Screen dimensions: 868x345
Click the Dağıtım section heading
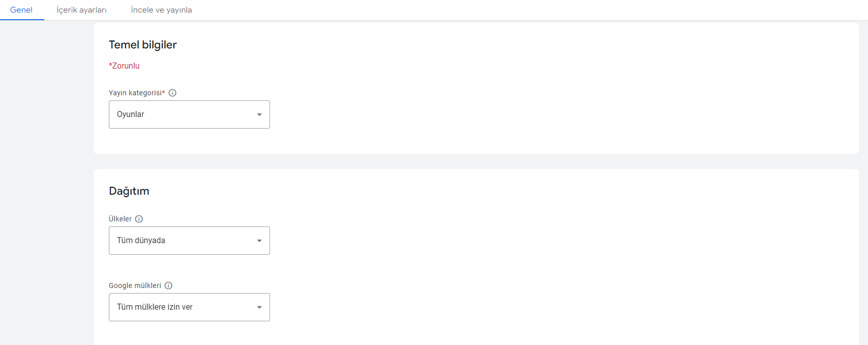pos(129,191)
